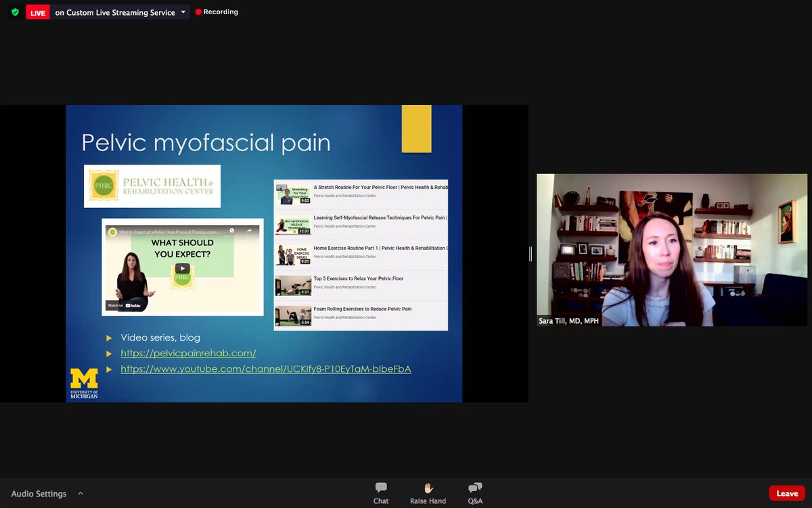This screenshot has height=508, width=812.
Task: Open the Q&A panel
Action: pos(475,492)
